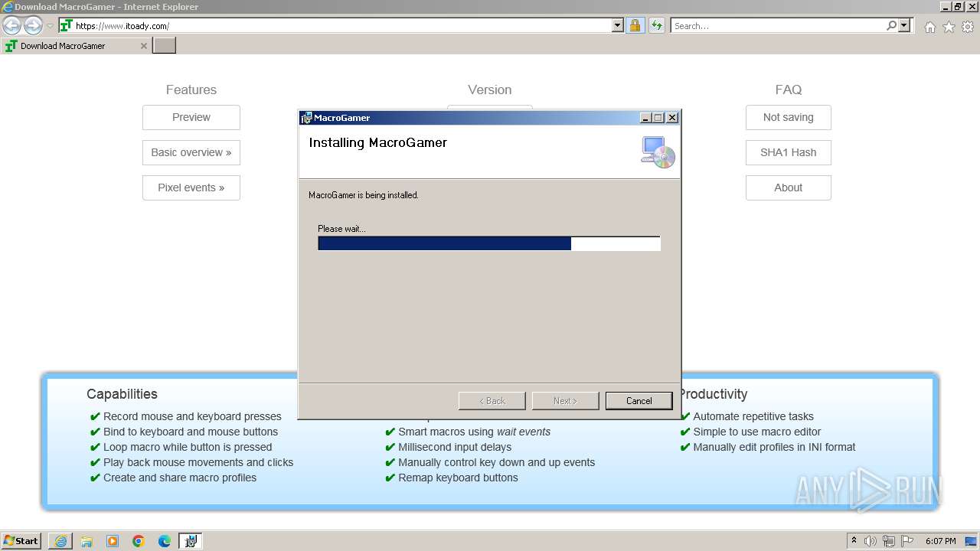The width and height of the screenshot is (980, 551).
Task: Click the Action Center flag icon
Action: click(x=907, y=541)
